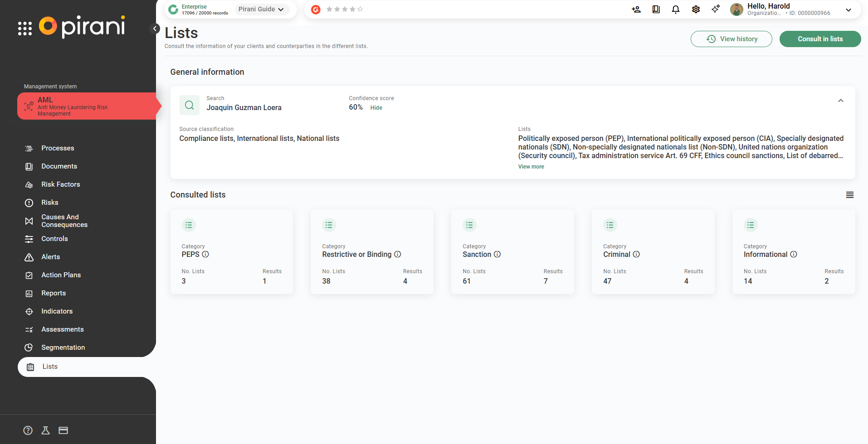Viewport: 868px width, 444px height.
Task: Go to Risk Factors in sidebar
Action: pyautogui.click(x=60, y=184)
